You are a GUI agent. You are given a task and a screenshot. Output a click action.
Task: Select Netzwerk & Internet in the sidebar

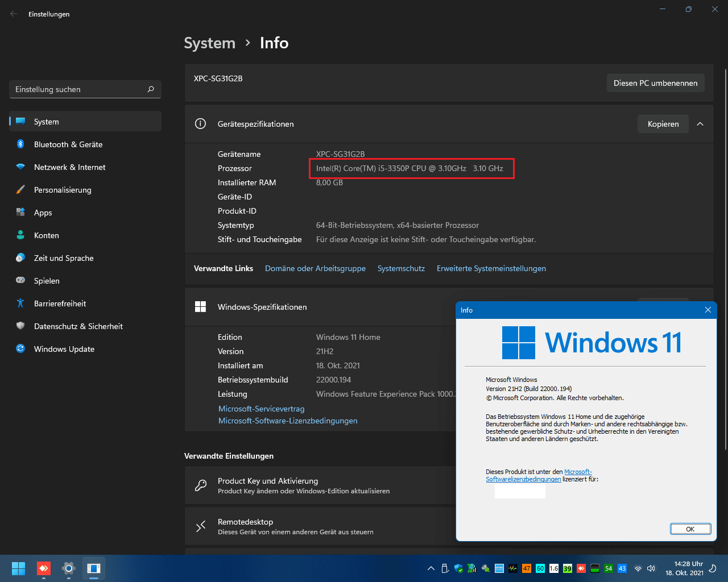pyautogui.click(x=85, y=167)
